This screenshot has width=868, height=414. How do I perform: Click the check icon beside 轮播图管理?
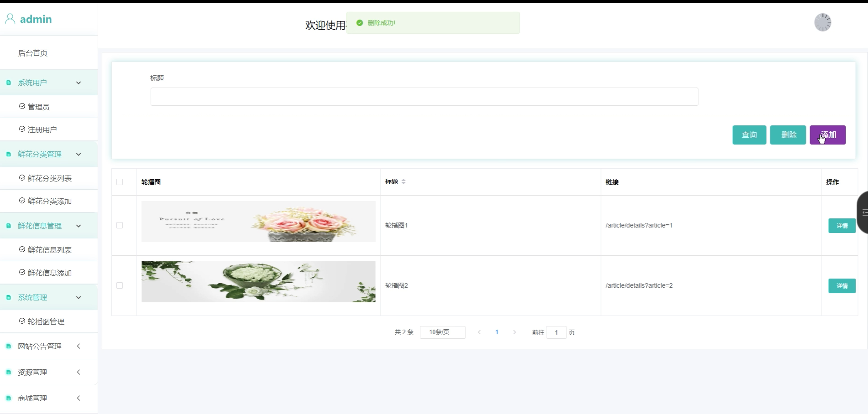click(22, 321)
